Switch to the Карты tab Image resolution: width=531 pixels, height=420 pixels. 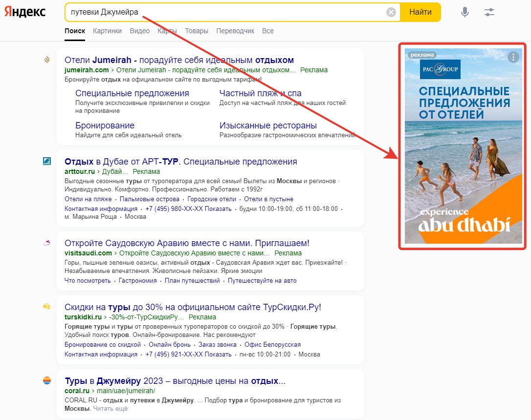(x=167, y=31)
